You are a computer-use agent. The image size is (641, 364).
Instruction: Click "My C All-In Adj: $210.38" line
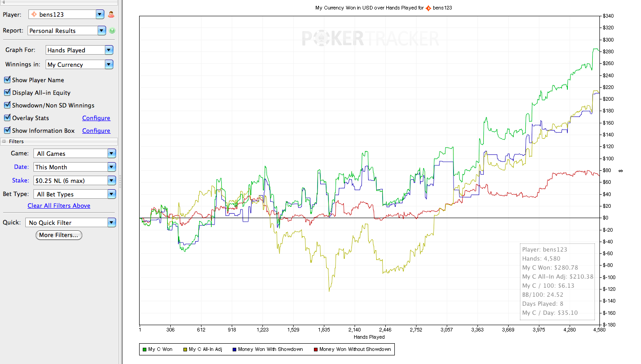557,276
